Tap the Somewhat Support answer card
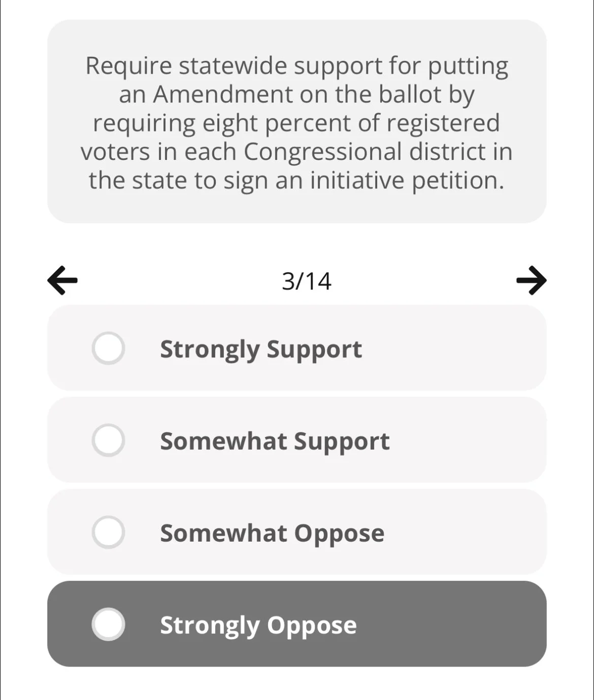 [297, 440]
